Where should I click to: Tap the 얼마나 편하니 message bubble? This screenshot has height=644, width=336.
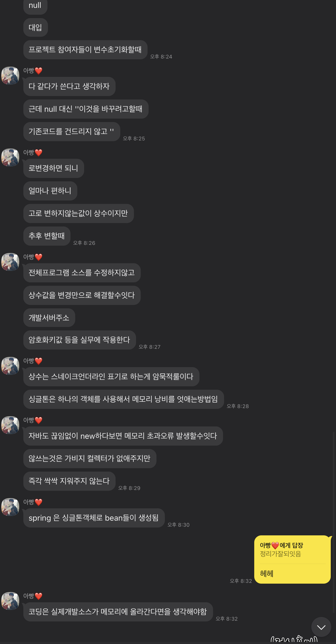50,191
